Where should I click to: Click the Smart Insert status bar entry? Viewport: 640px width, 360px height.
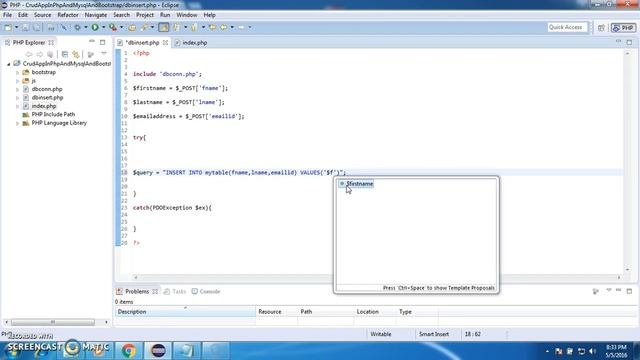tap(433, 334)
